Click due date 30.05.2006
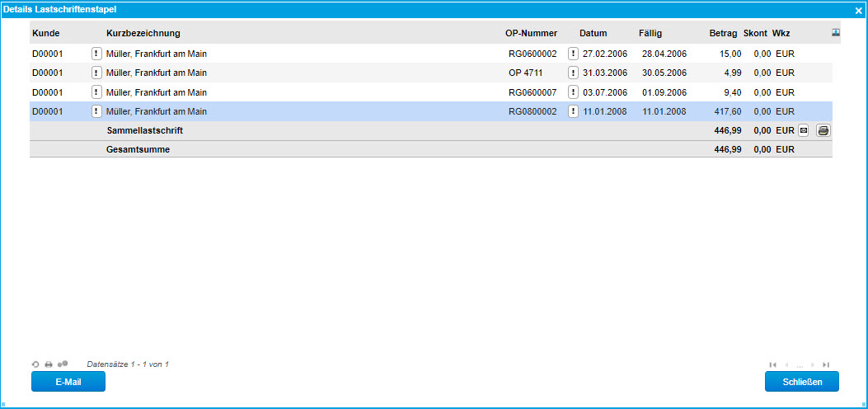Screen dimensions: 868x409 pyautogui.click(x=664, y=73)
